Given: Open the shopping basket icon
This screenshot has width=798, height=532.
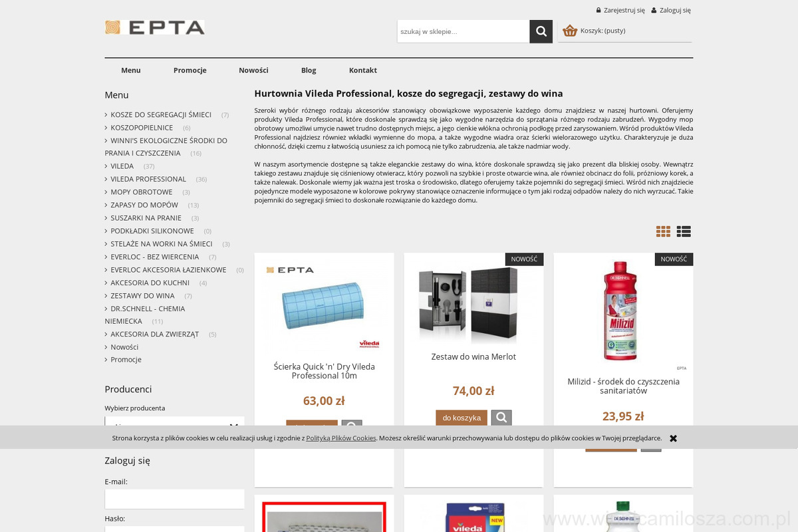Looking at the screenshot, I should pyautogui.click(x=570, y=31).
